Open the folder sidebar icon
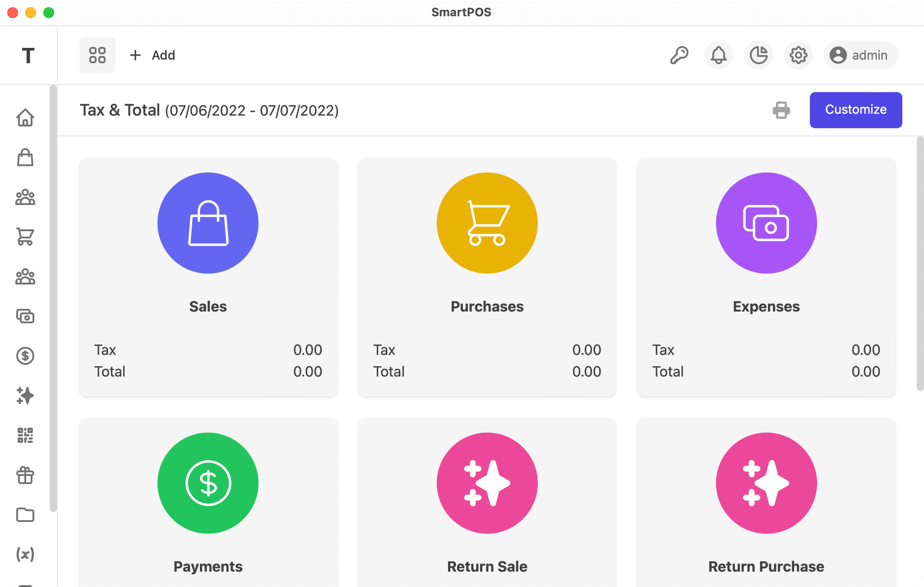The width and height of the screenshot is (924, 587). 25,515
